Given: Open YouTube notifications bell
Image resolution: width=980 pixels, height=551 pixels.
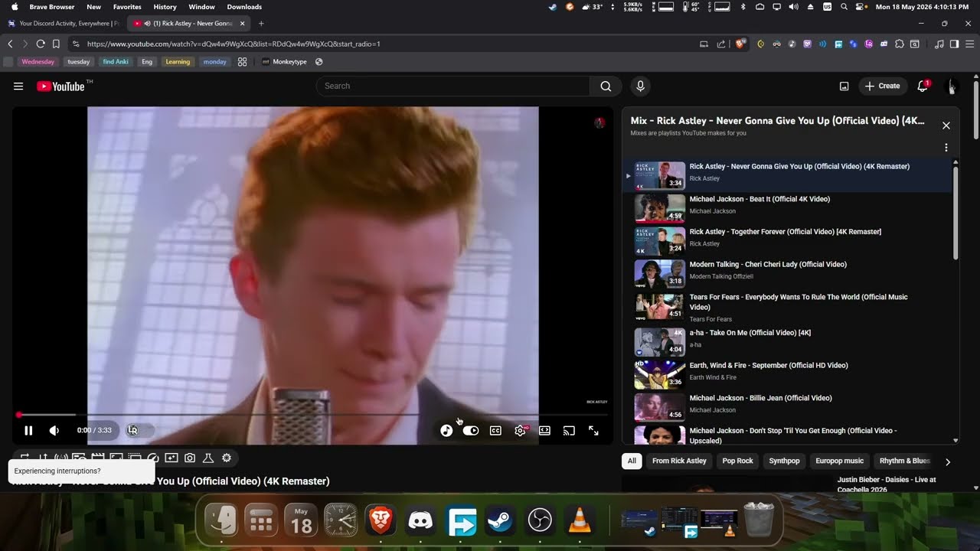Looking at the screenshot, I should [x=923, y=86].
